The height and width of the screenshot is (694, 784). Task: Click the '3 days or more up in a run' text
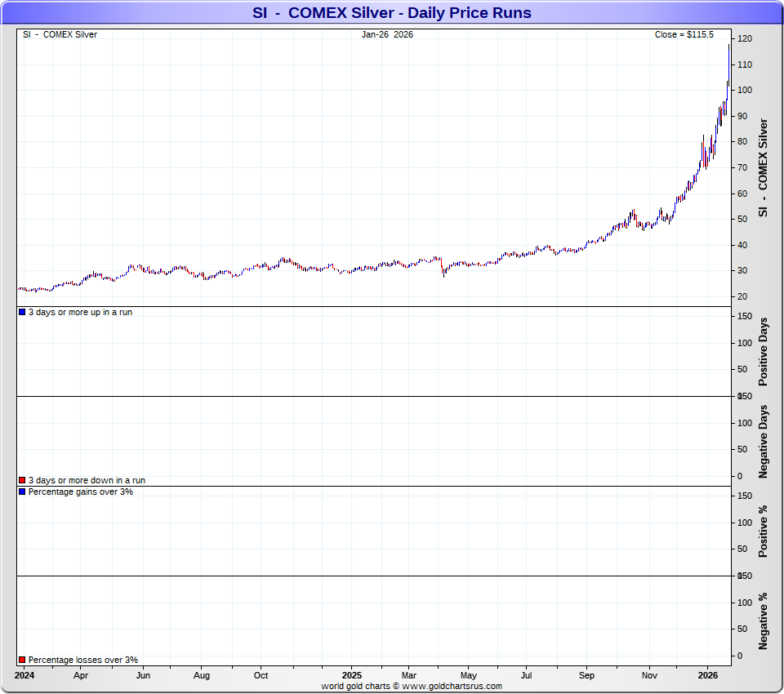click(80, 313)
